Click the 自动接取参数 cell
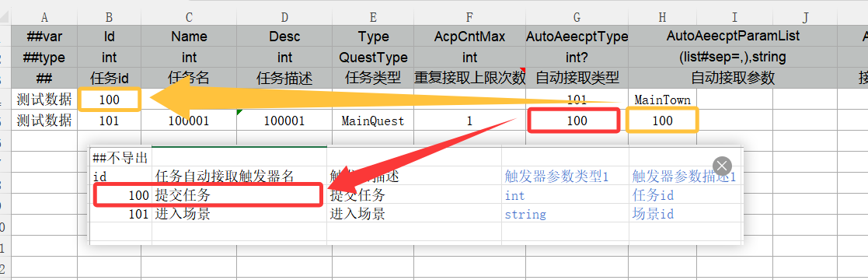 pos(733,79)
